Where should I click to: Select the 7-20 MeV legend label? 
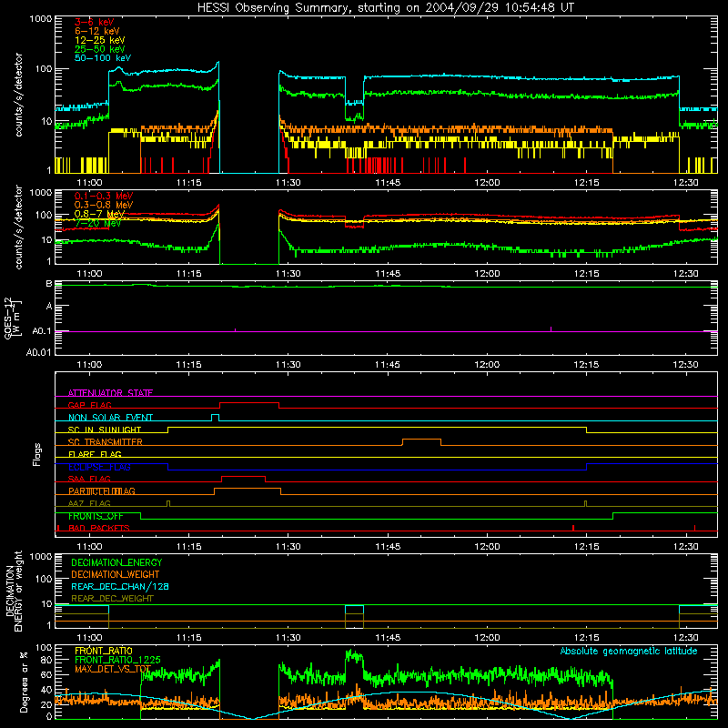coord(97,223)
